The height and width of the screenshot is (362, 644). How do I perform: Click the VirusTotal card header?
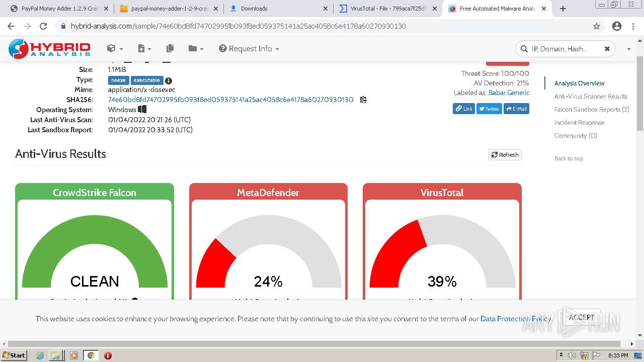click(x=442, y=192)
